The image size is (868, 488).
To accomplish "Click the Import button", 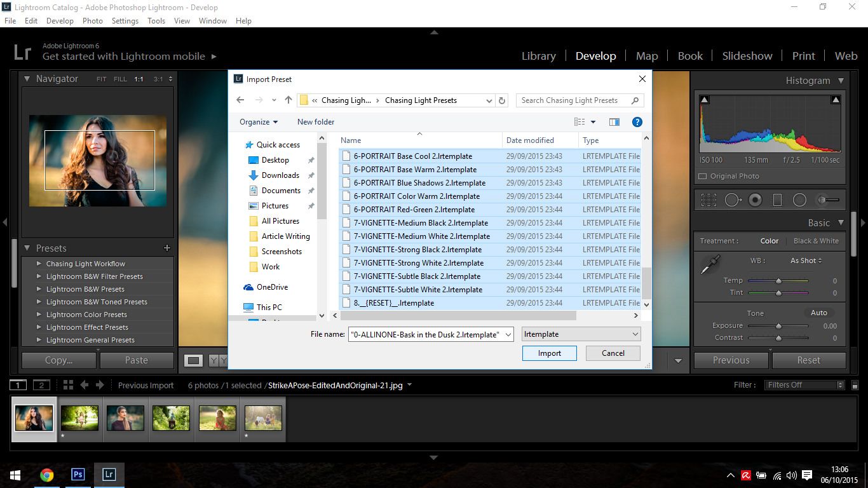I will click(549, 353).
